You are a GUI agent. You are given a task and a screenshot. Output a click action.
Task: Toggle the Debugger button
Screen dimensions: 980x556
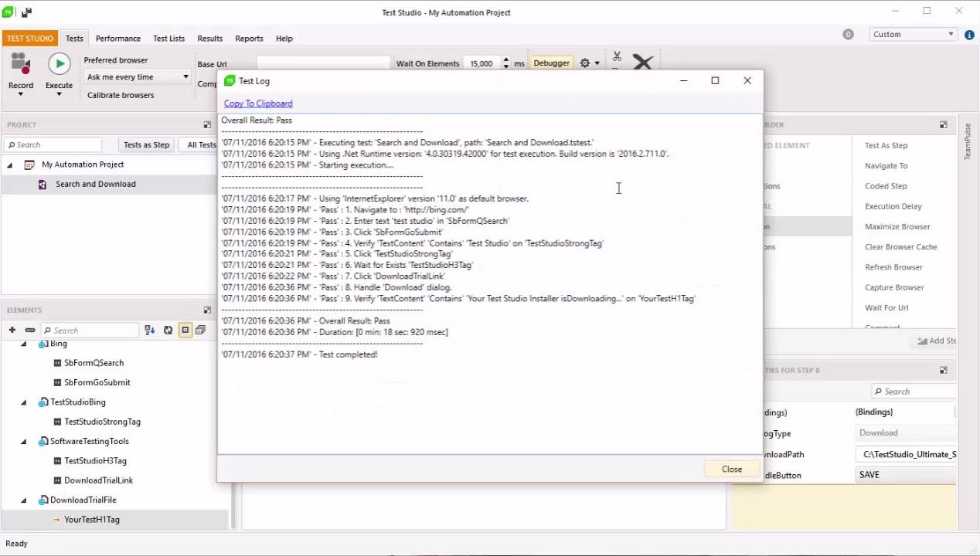[551, 63]
